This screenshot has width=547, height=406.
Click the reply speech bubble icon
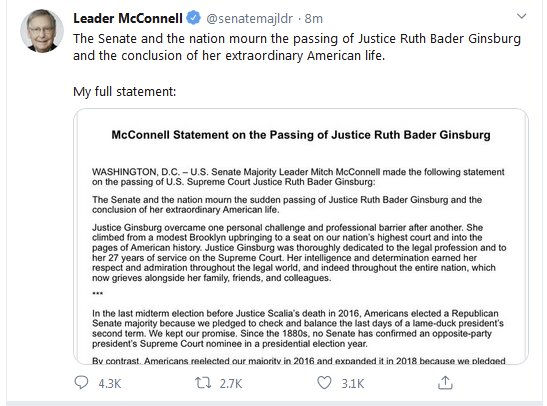click(81, 383)
